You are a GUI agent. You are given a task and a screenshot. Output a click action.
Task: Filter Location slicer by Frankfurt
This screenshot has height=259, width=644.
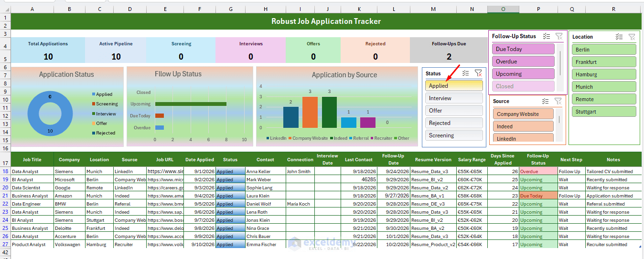604,62
